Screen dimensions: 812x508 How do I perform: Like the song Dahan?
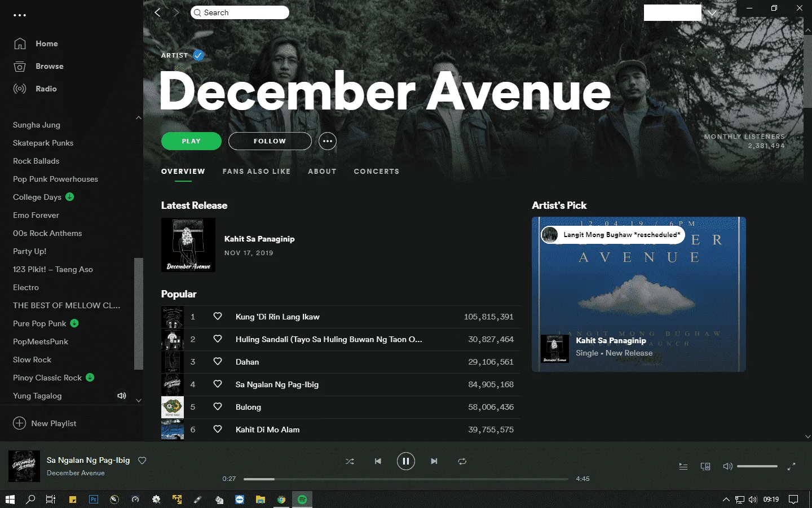(x=218, y=362)
